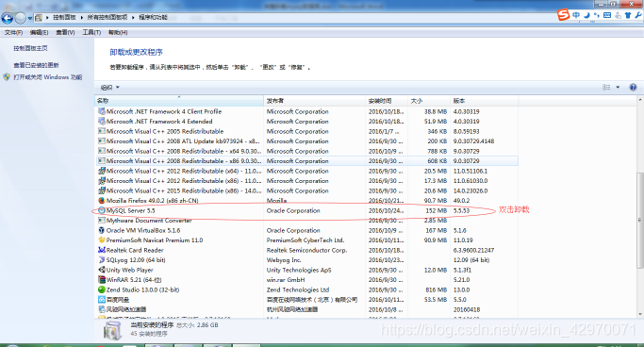Open the Sogou wrench settings icon

(x=638, y=15)
